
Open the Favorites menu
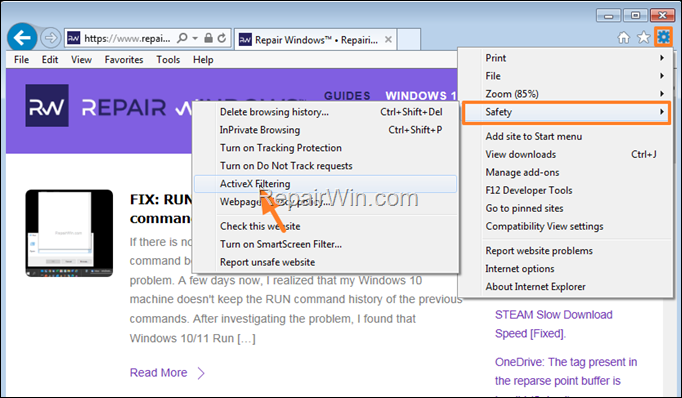click(x=124, y=60)
